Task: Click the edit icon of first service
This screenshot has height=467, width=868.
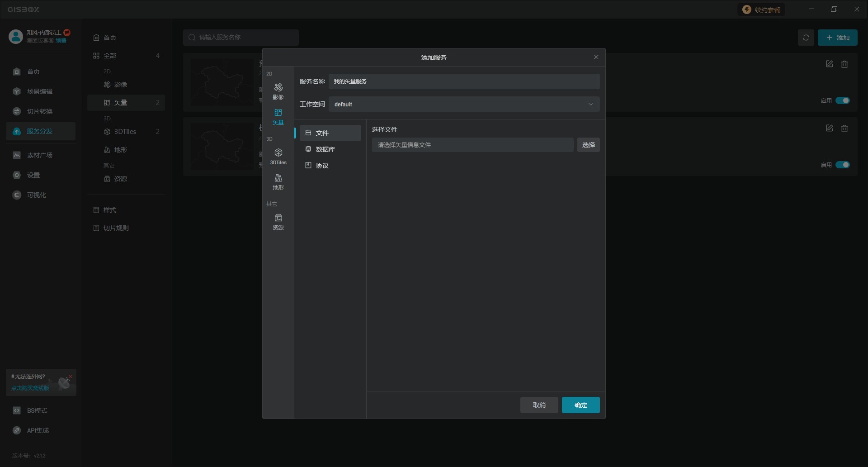Action: point(829,64)
